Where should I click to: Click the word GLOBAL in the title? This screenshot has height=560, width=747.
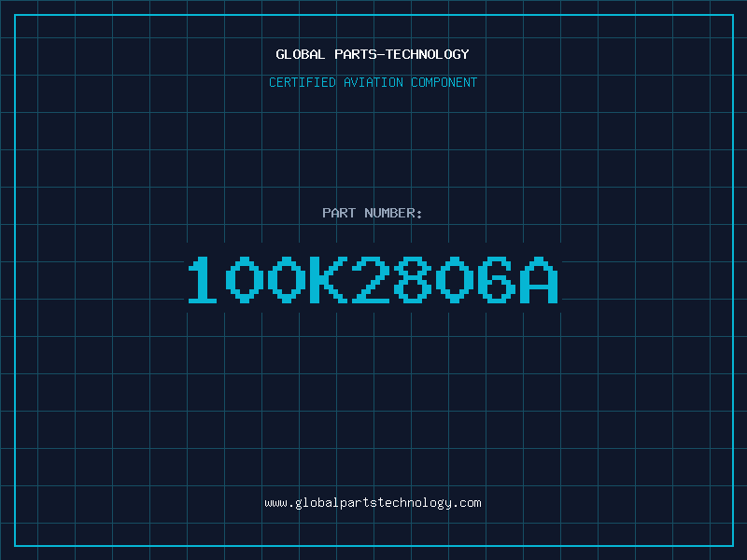click(300, 54)
